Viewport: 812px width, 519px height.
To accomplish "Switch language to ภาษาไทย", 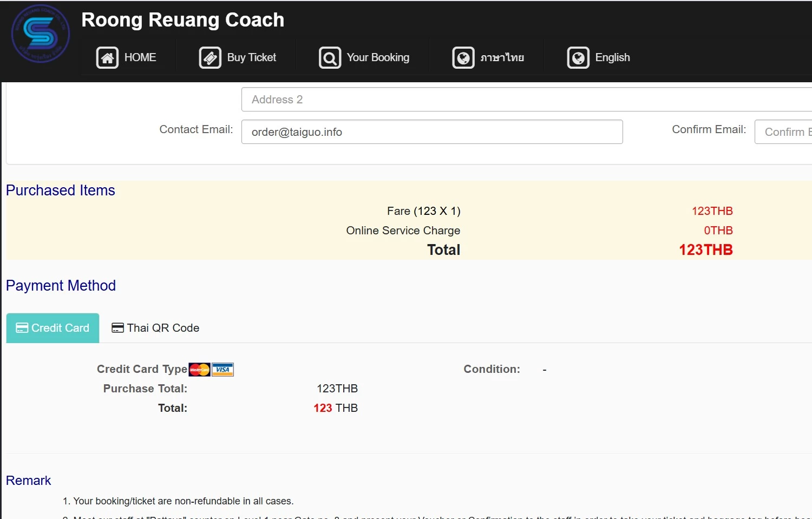I will coord(488,57).
